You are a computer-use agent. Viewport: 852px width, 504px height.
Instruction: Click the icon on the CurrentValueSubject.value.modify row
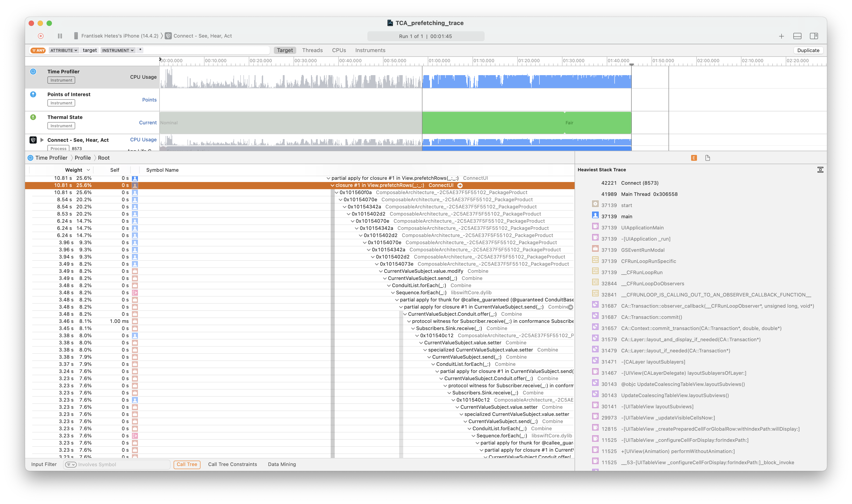tap(135, 271)
